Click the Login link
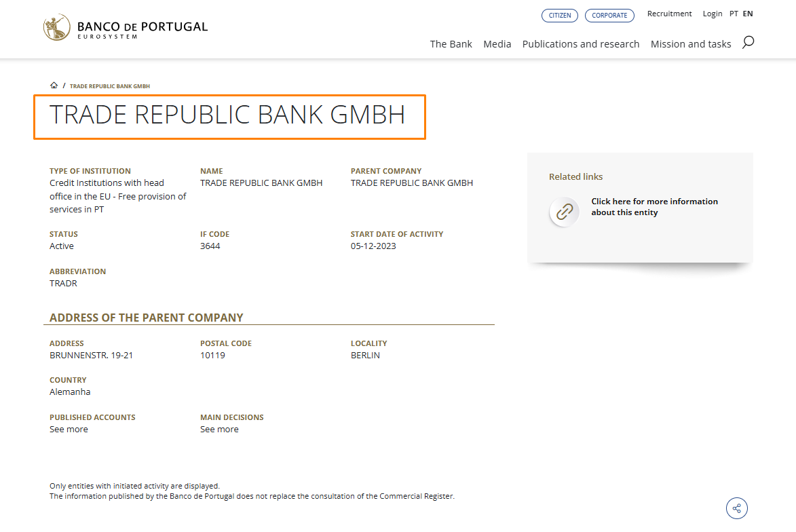The height and width of the screenshot is (532, 796). coord(713,14)
